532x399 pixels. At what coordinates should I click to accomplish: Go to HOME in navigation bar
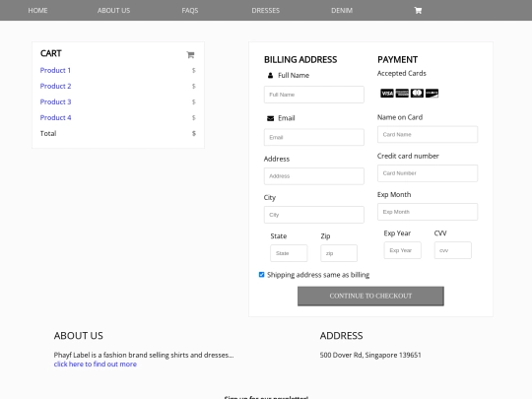coord(37,11)
